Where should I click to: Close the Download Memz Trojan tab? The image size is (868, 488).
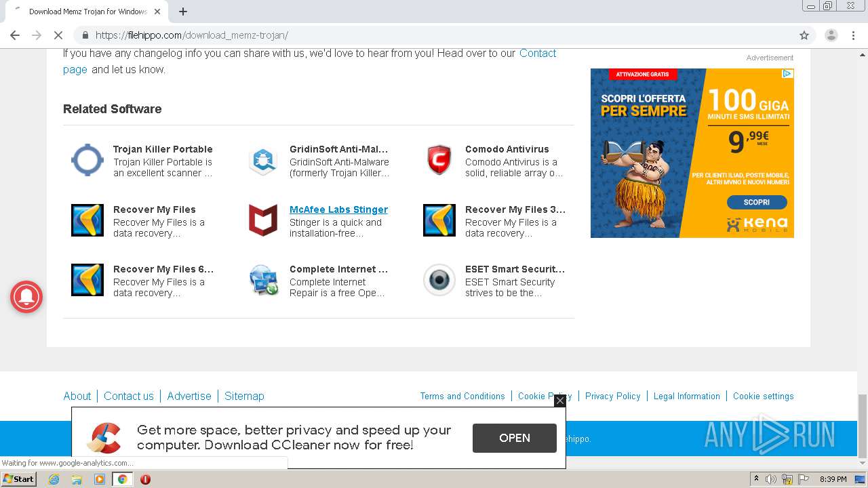pyautogui.click(x=157, y=12)
